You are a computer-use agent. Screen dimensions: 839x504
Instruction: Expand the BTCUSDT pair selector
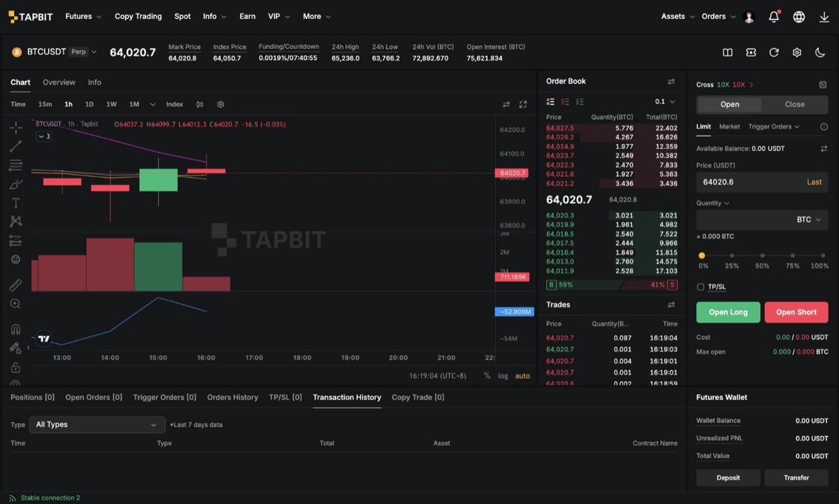point(94,52)
